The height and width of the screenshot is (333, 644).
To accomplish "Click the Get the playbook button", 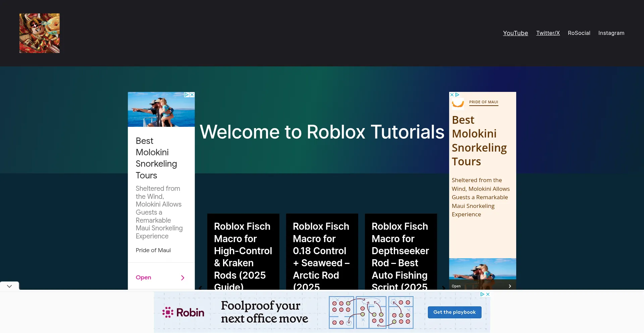I will [454, 312].
